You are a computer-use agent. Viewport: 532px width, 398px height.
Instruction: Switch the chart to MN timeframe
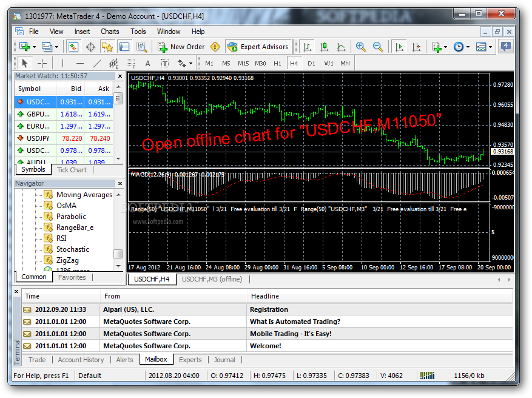(345, 64)
